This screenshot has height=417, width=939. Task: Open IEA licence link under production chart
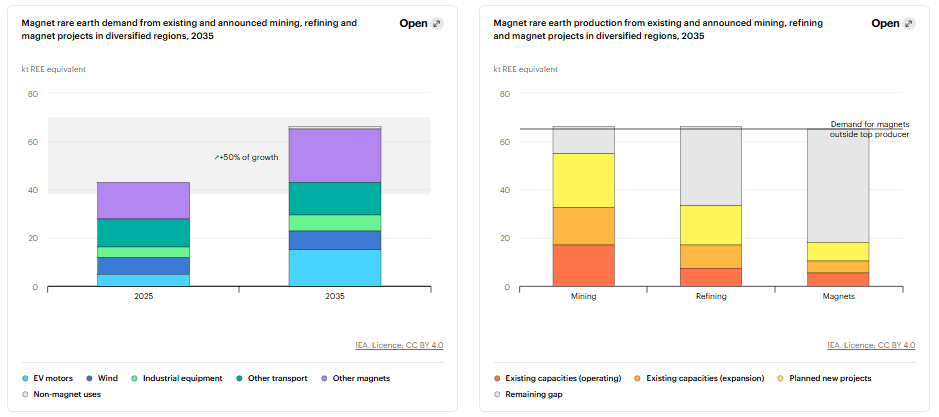[x=871, y=345]
